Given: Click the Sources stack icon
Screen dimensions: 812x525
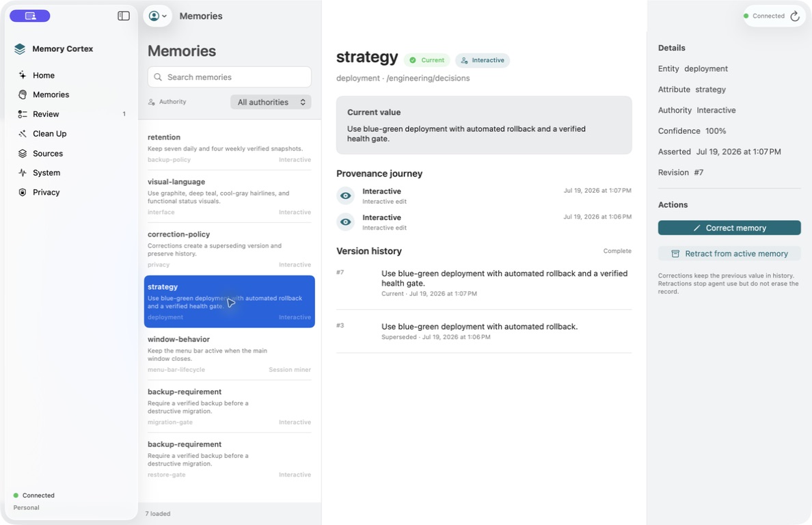Looking at the screenshot, I should 23,153.
